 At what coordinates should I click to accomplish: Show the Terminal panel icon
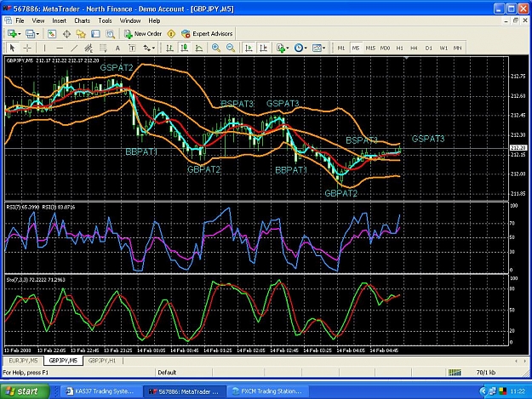[95, 33]
